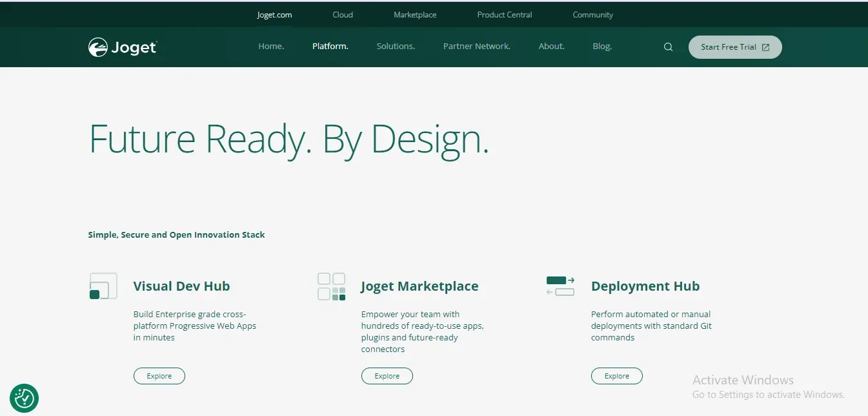
Task: Click the Visual Dev Hub icon
Action: point(103,286)
